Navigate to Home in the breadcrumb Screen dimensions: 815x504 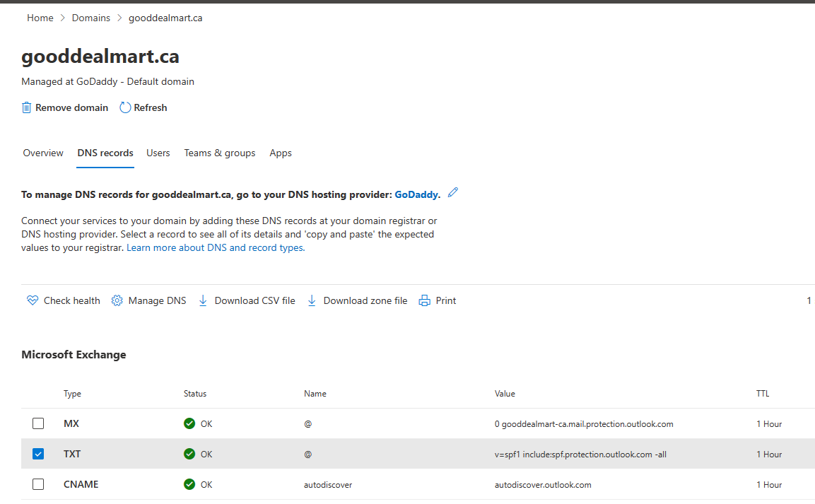[x=40, y=18]
